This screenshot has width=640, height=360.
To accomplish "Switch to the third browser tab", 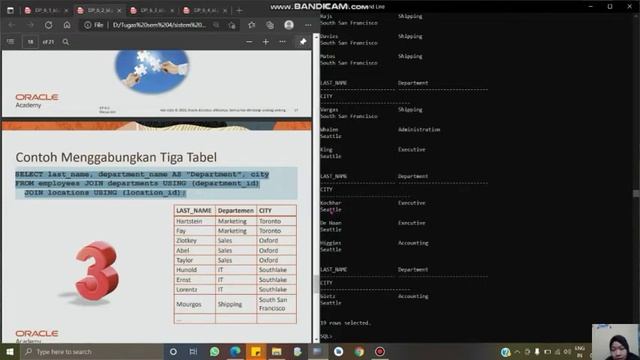I will pyautogui.click(x=151, y=10).
